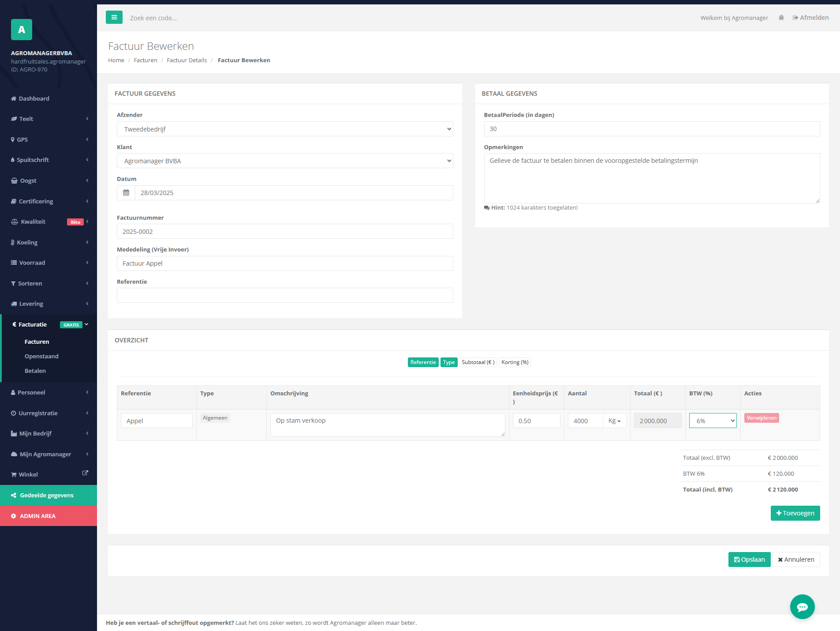Click the Koeling thermometer icon
The width and height of the screenshot is (840, 631).
click(13, 242)
